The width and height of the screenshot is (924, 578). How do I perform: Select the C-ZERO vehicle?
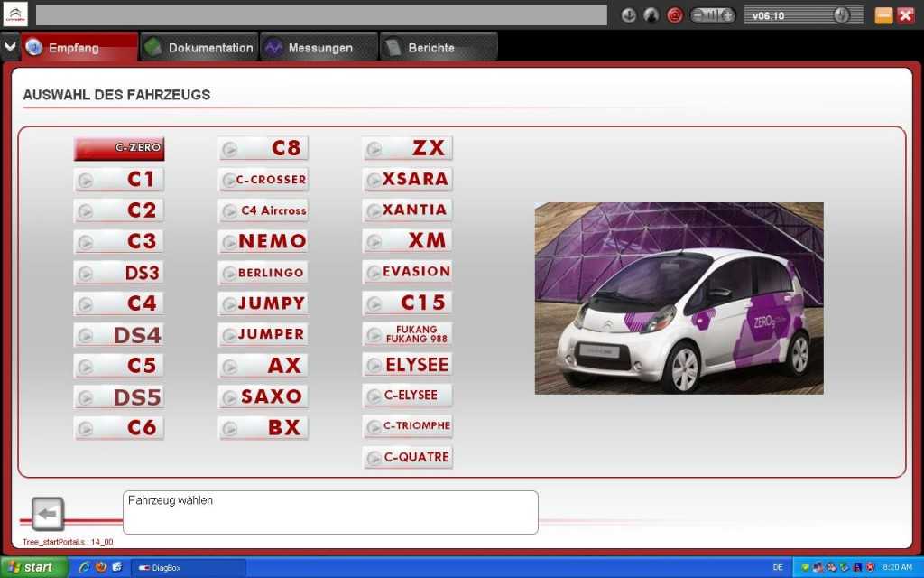tap(119, 148)
